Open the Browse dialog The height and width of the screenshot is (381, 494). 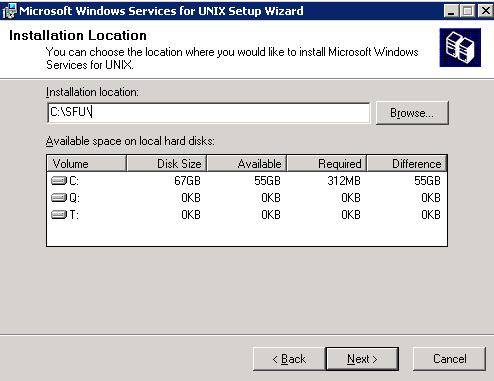(412, 113)
